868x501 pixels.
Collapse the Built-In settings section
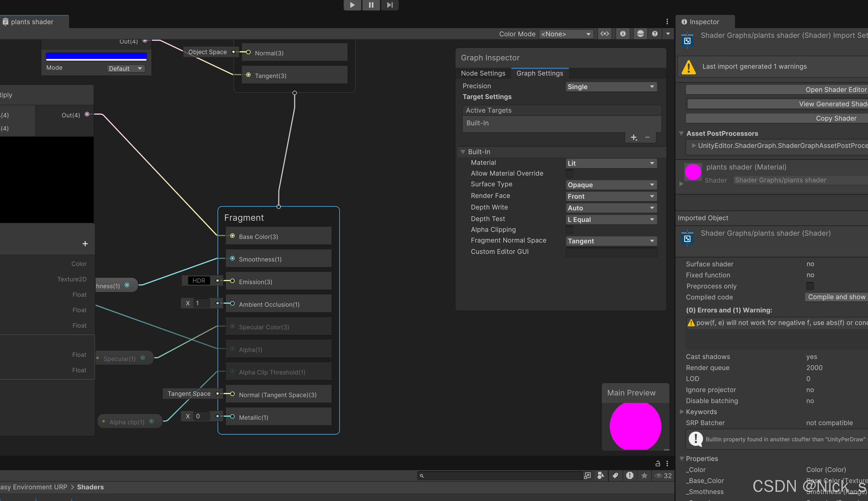pyautogui.click(x=463, y=152)
